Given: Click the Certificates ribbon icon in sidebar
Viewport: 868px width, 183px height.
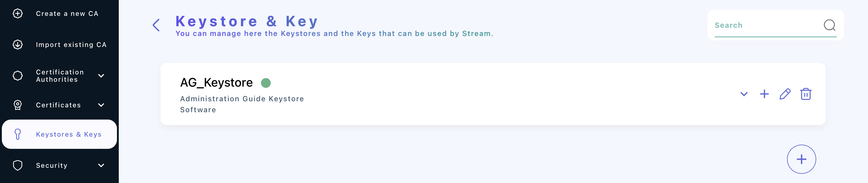Looking at the screenshot, I should tap(18, 105).
